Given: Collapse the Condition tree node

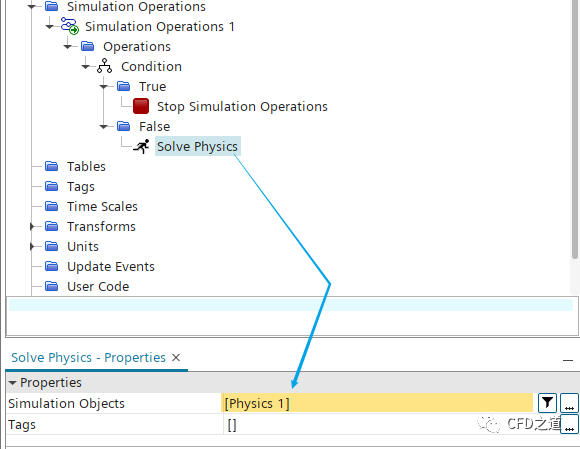Looking at the screenshot, I should coord(86,67).
